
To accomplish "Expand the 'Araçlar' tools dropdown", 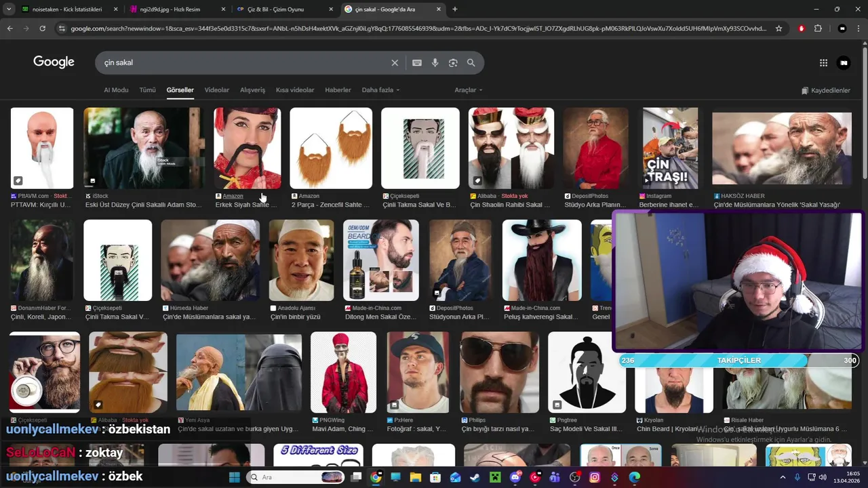I will pos(469,90).
